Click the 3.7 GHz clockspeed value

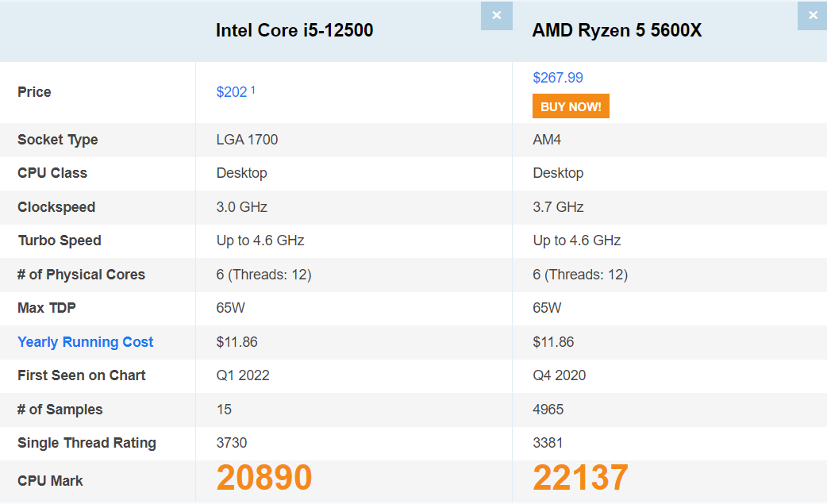click(x=558, y=207)
